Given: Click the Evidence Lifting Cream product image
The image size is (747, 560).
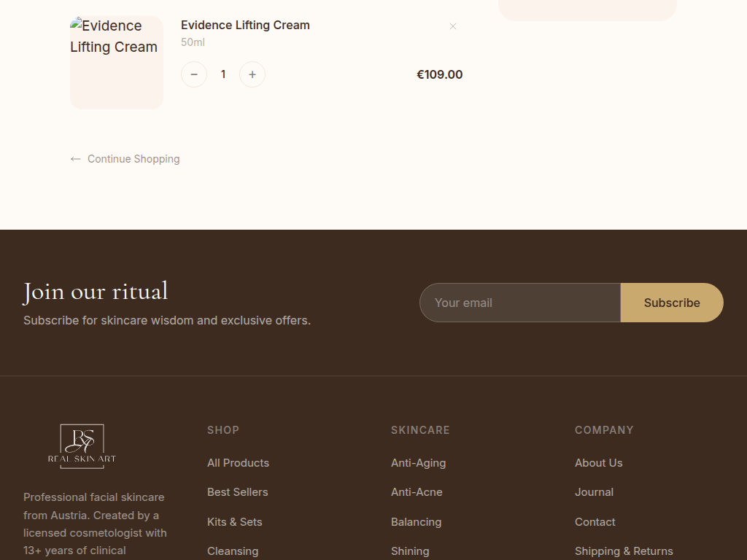Looking at the screenshot, I should (117, 63).
